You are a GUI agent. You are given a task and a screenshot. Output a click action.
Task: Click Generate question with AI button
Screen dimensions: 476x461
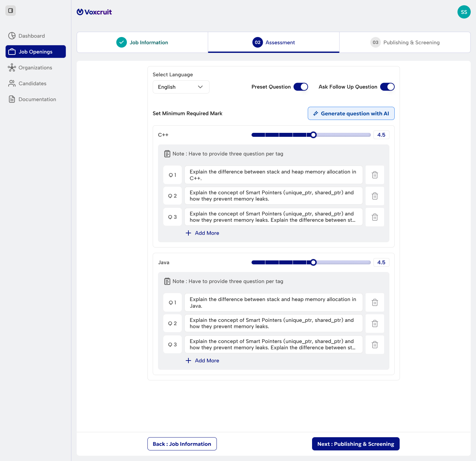tap(351, 113)
